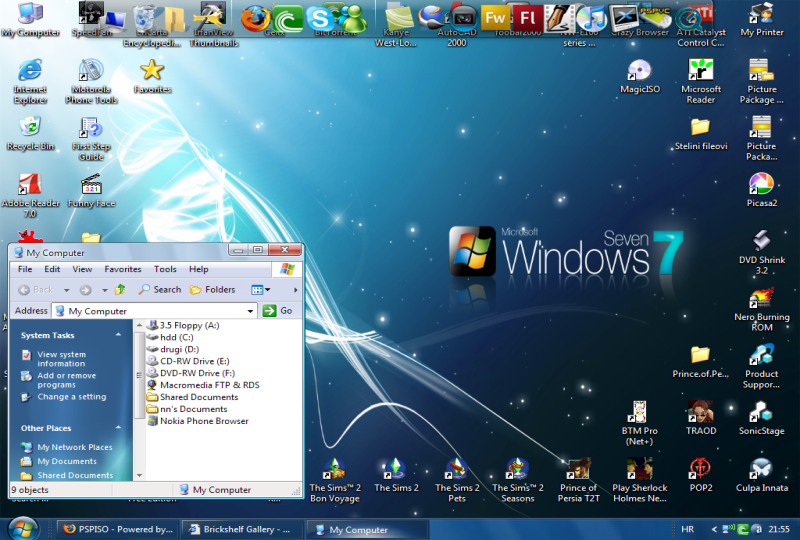Click Search in the Explorer toolbar
The height and width of the screenshot is (540, 800).
tap(160, 290)
